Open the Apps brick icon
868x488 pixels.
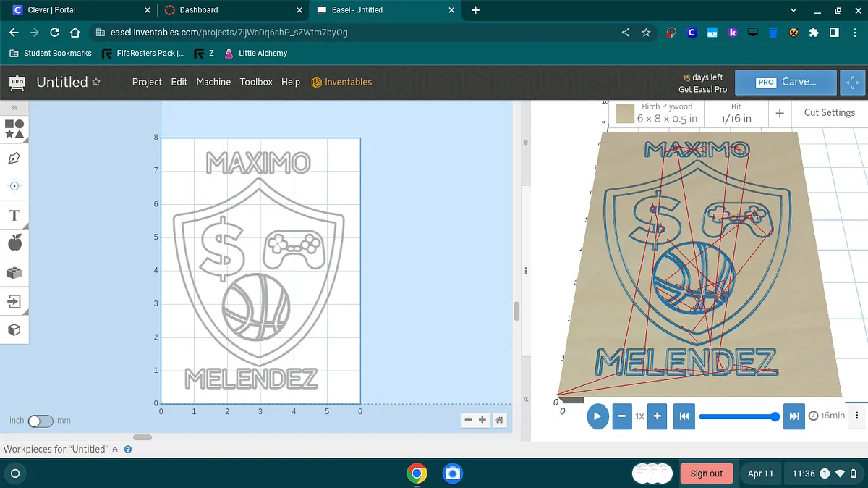pos(14,273)
